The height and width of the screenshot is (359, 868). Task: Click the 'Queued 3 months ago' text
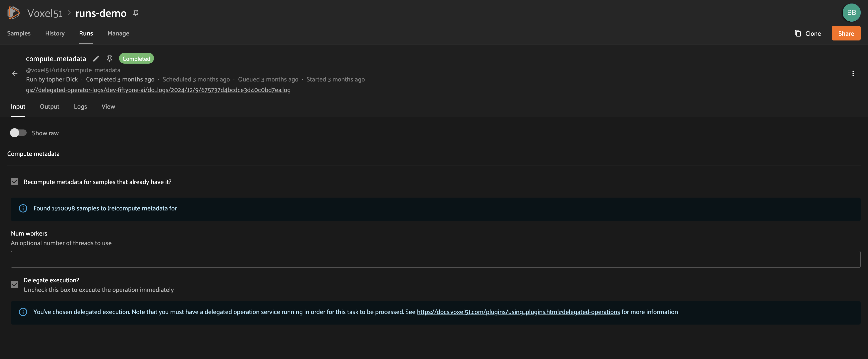point(268,80)
